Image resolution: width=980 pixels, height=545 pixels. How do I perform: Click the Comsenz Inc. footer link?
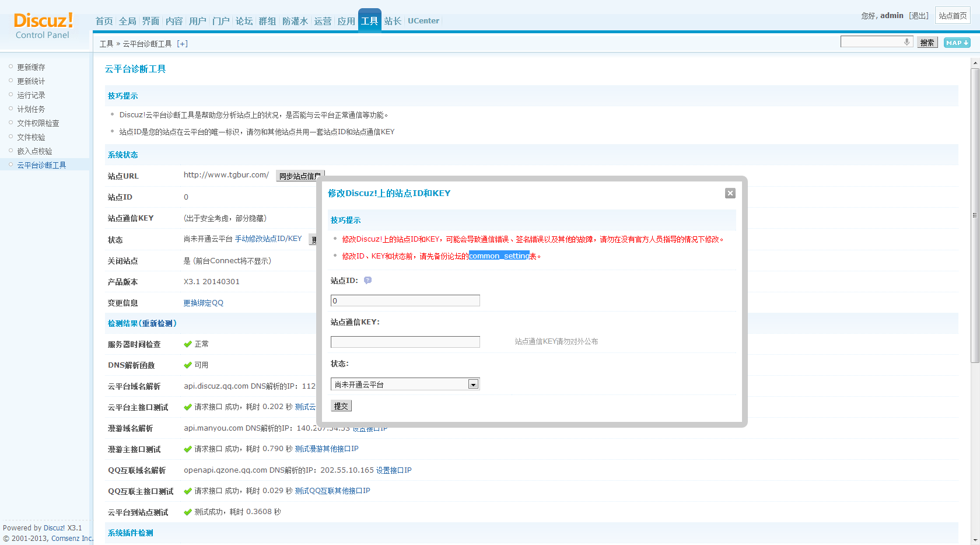point(72,539)
